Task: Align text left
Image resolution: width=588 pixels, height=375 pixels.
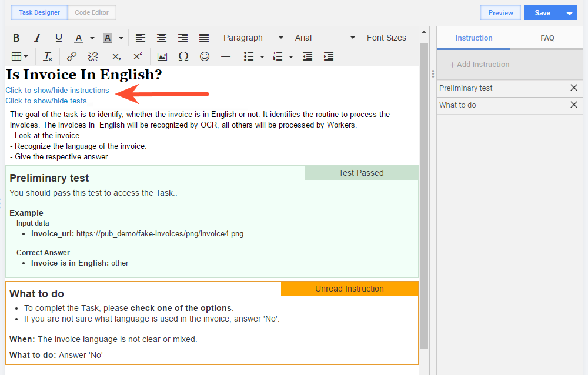Action: point(141,38)
